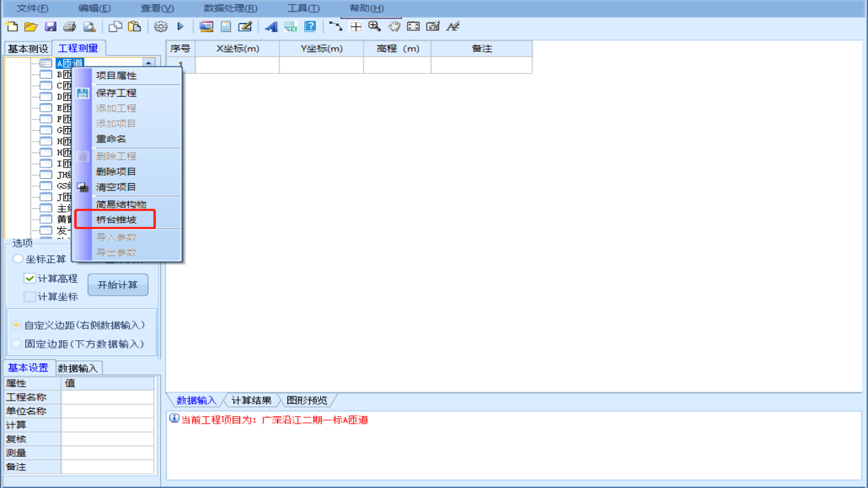Click the printer icon

point(69,26)
